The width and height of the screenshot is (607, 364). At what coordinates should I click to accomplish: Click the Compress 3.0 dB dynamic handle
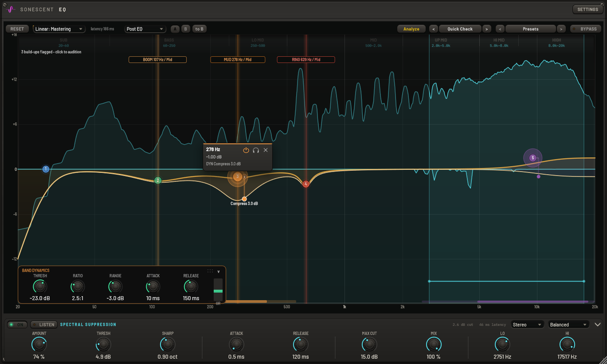click(x=244, y=199)
